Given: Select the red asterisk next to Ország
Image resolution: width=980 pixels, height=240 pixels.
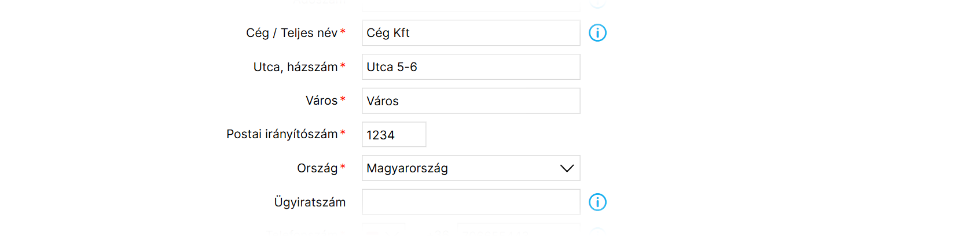Looking at the screenshot, I should click(343, 167).
